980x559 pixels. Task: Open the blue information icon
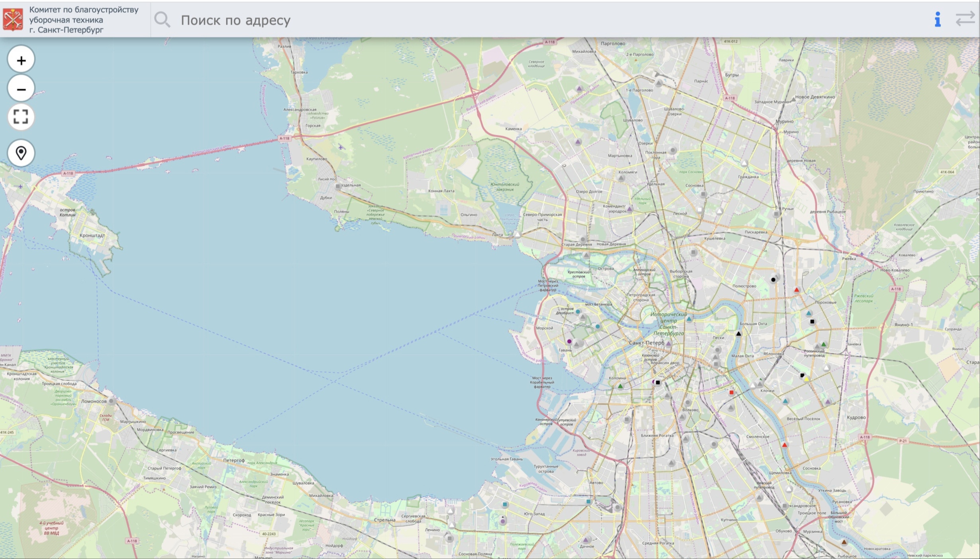pos(937,19)
